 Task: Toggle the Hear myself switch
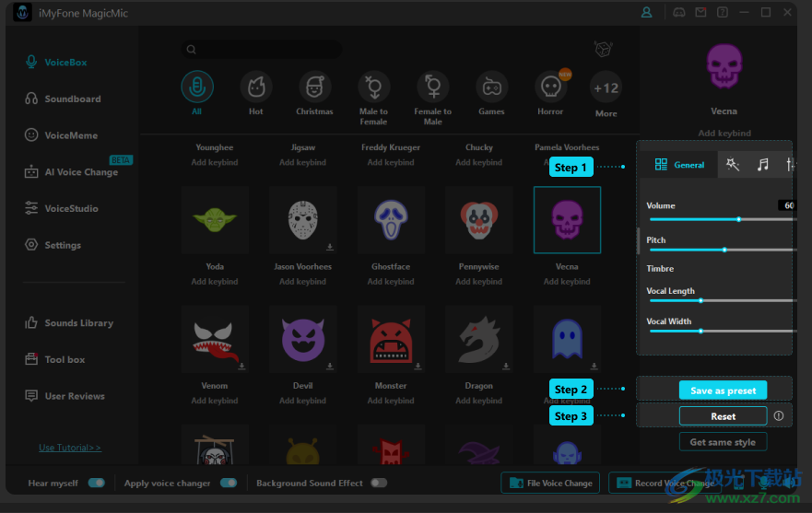point(96,483)
